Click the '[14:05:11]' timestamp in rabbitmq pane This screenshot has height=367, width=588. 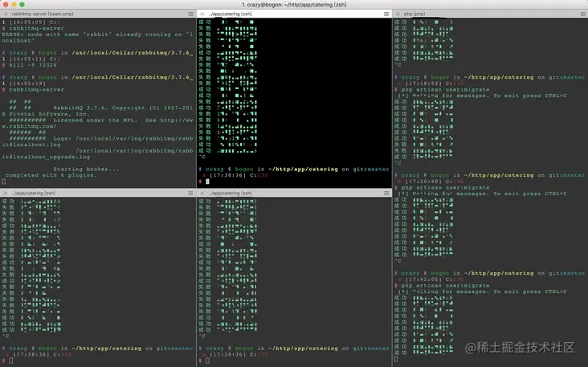[x=27, y=59]
